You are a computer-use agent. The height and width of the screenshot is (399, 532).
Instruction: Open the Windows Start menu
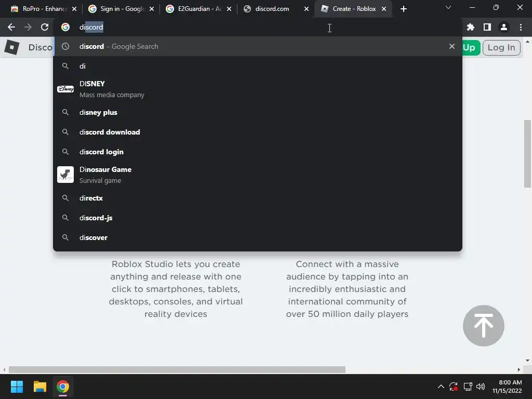17,387
